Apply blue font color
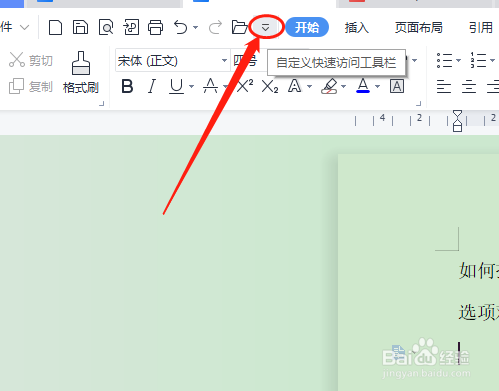This screenshot has height=391, width=499. (x=363, y=86)
